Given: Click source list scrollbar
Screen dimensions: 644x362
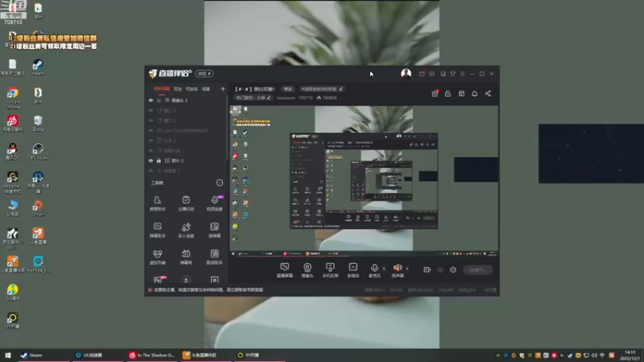Looking at the screenshot, I should coord(227,127).
